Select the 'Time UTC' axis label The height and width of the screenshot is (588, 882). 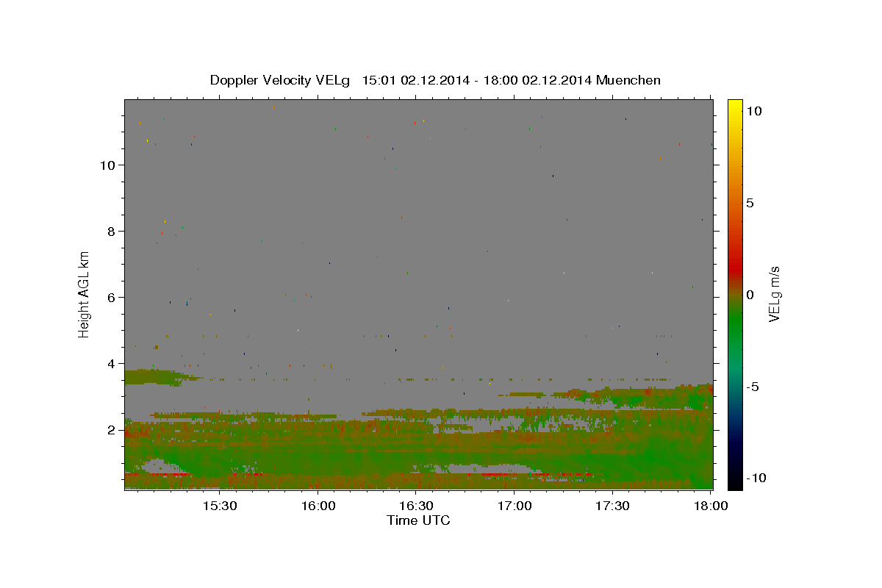click(x=418, y=520)
